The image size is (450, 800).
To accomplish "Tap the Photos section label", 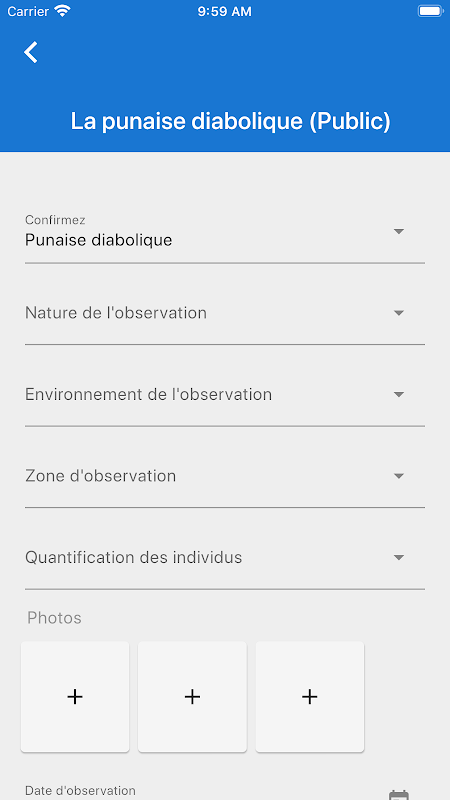I will pos(54,618).
